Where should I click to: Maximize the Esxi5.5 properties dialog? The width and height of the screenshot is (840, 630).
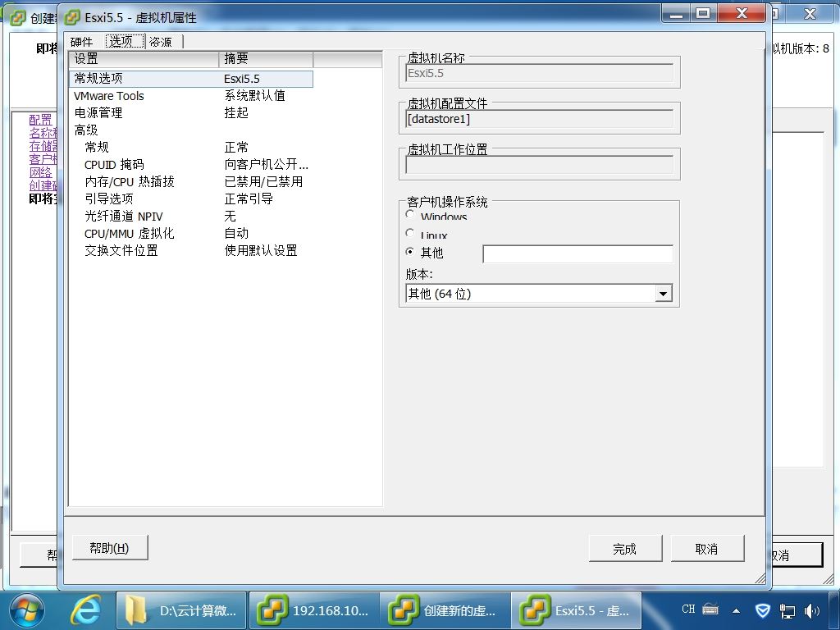703,13
